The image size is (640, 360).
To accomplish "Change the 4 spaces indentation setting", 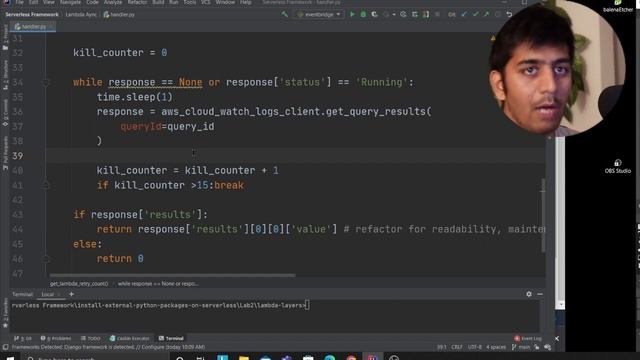I will 496,347.
